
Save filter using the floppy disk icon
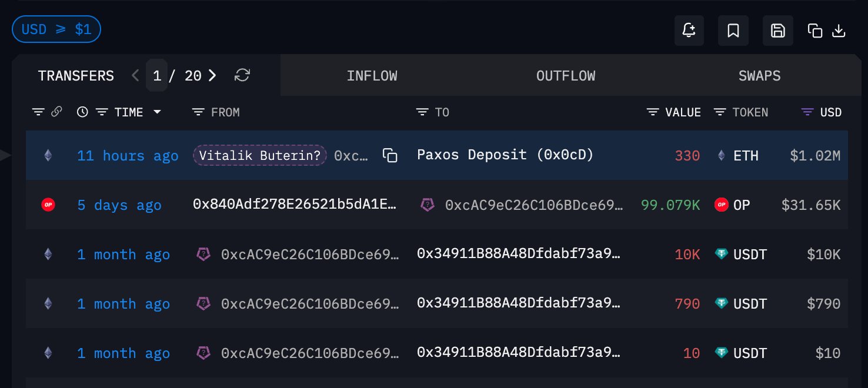click(x=778, y=31)
